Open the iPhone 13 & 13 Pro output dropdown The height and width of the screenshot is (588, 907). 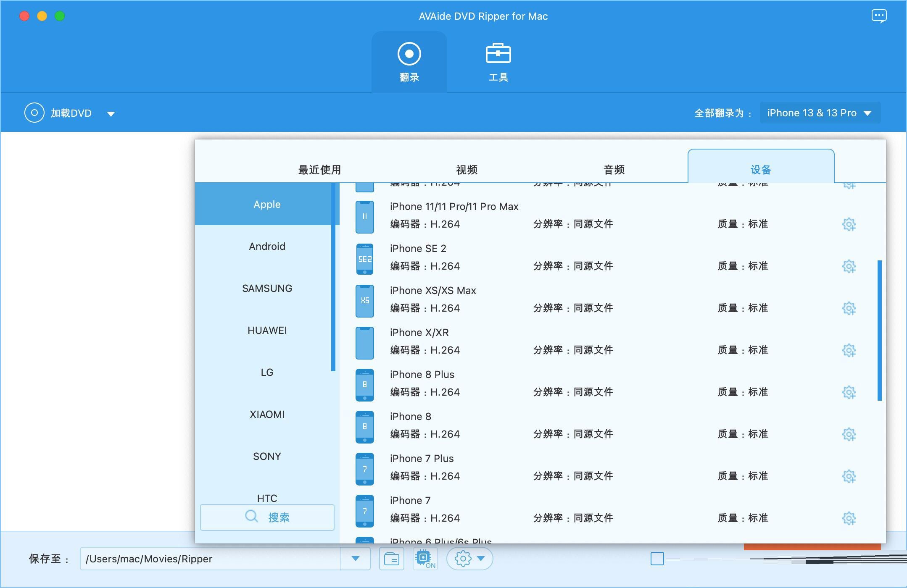click(x=820, y=113)
